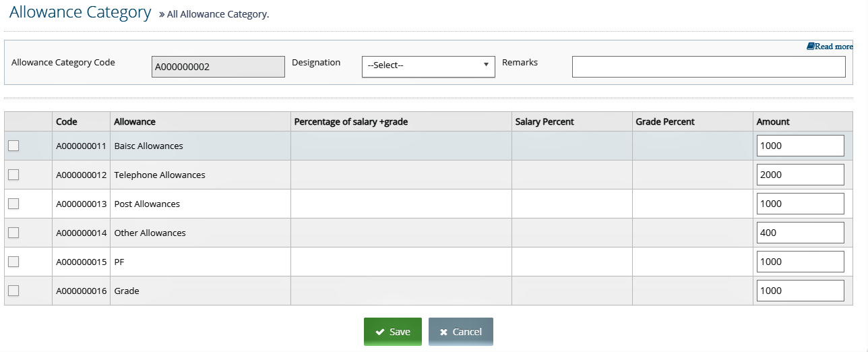Click the Read more book icon

tap(810, 47)
